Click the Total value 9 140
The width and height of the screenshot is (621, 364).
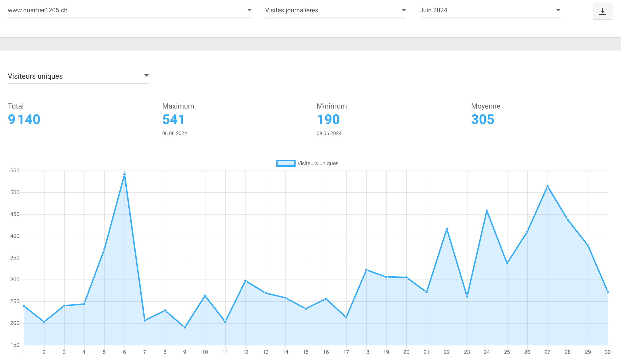coord(24,120)
